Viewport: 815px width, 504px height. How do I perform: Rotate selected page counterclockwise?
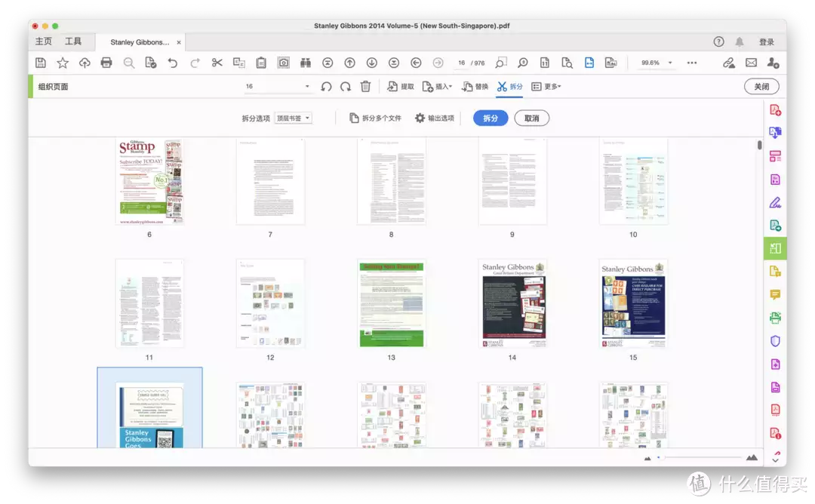click(326, 87)
